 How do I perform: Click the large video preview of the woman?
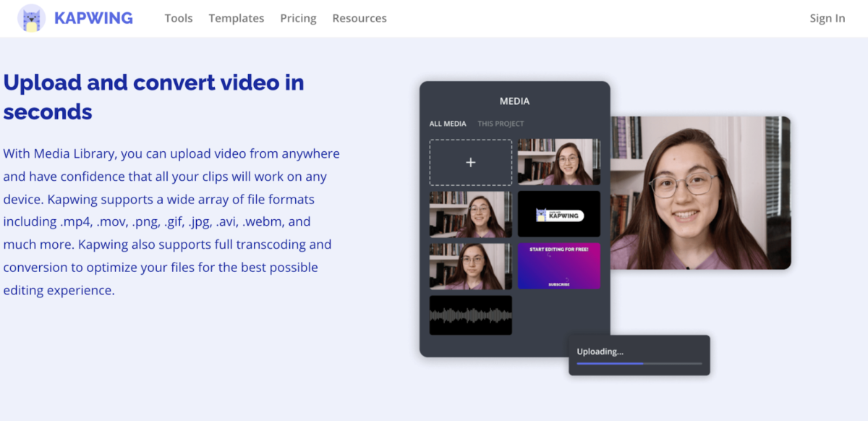point(700,193)
